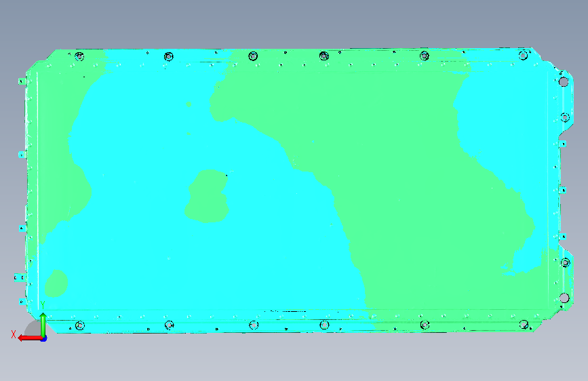Viewport: 588px width, 381px height.
Task: Pick the large round hole at top-right flange
Action: [x=564, y=82]
